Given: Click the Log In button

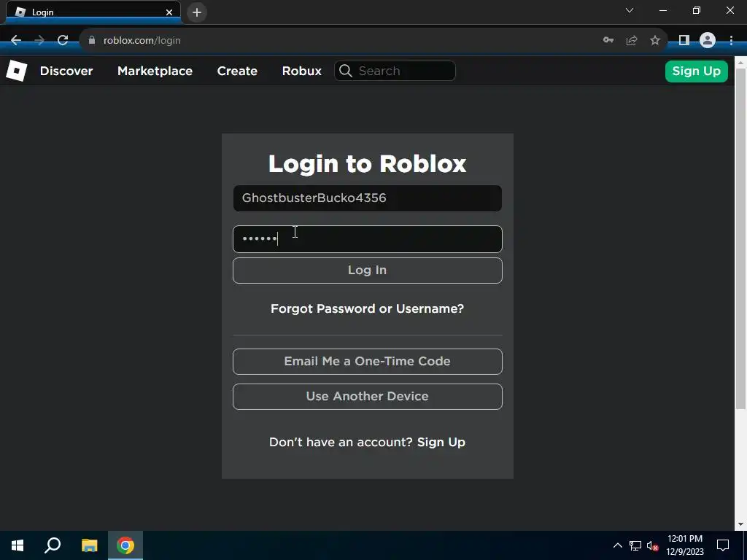Looking at the screenshot, I should (x=368, y=271).
